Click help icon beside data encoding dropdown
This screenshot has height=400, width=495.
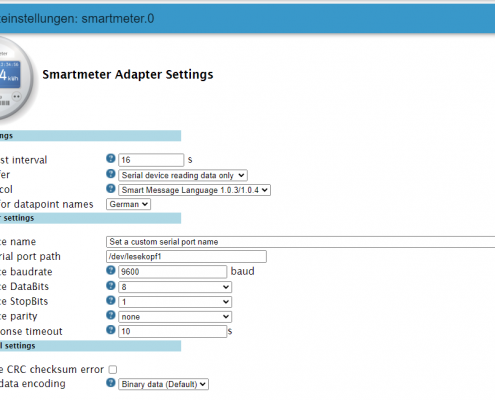pos(111,383)
